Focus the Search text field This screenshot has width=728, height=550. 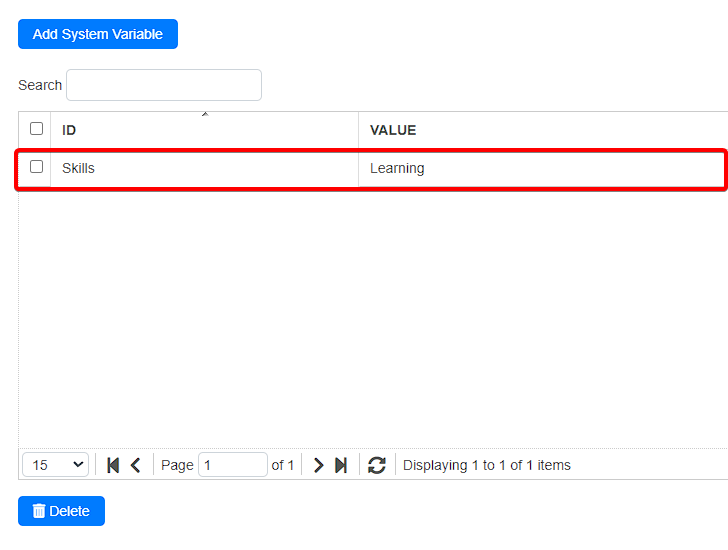(164, 85)
